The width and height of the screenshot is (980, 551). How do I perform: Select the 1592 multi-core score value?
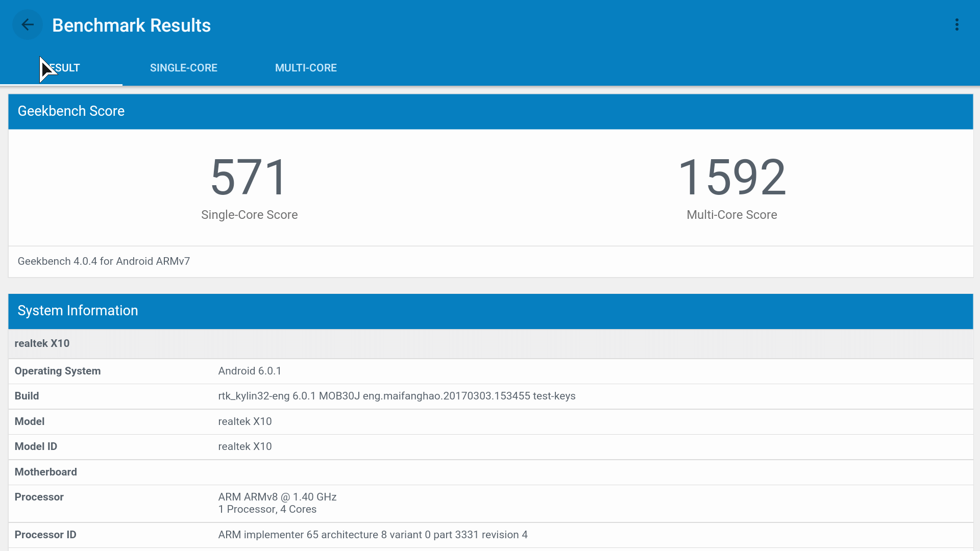[732, 177]
